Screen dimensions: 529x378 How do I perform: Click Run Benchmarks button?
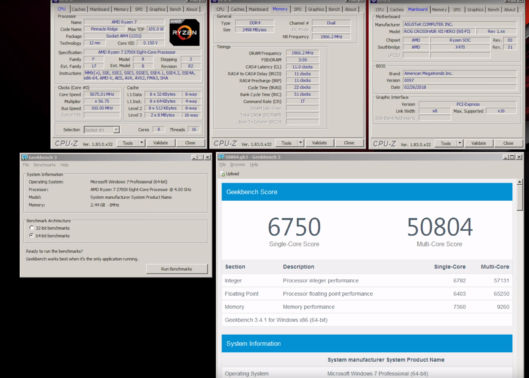click(x=177, y=269)
